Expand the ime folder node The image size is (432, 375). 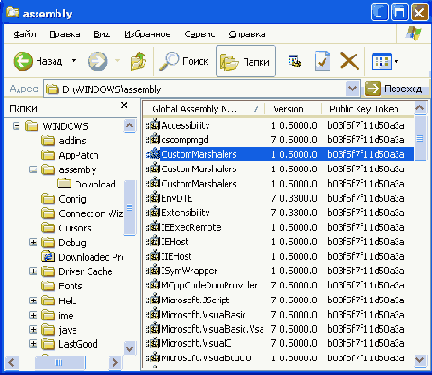33,315
